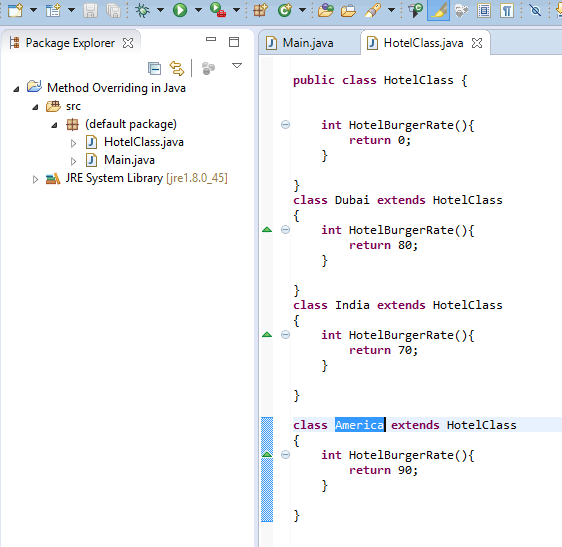Expand the JRE System Library node

(x=35, y=179)
